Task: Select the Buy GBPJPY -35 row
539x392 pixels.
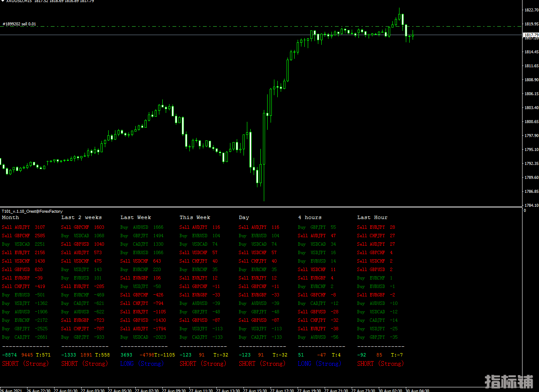Action: (x=378, y=337)
